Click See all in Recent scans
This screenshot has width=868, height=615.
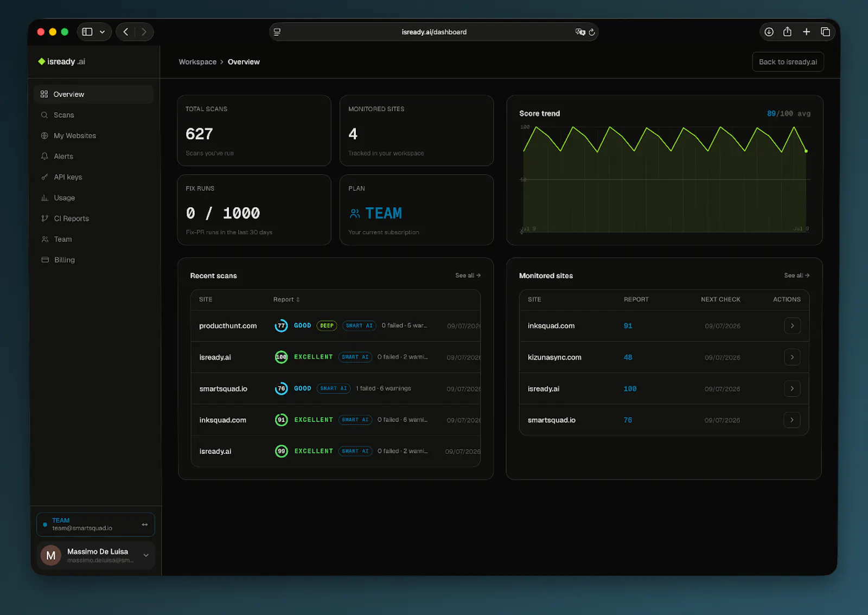click(468, 276)
